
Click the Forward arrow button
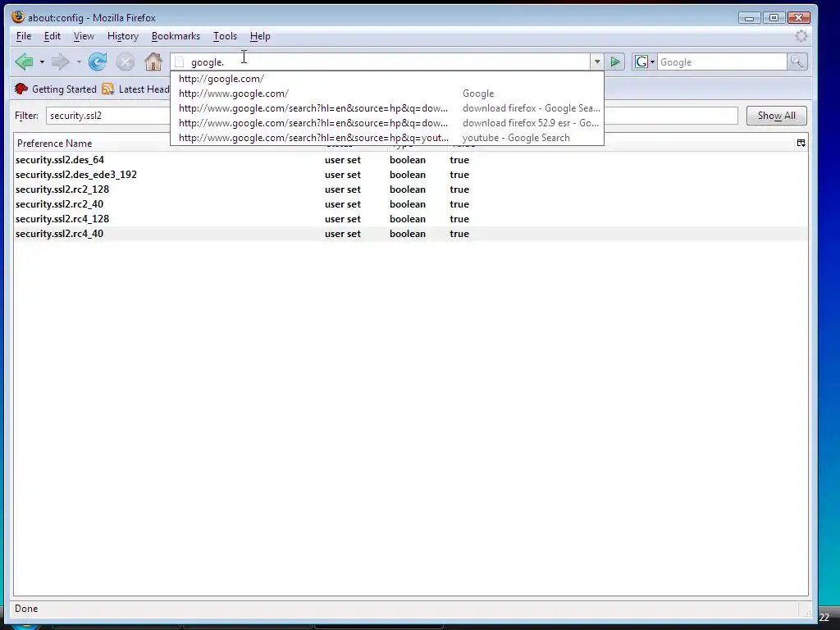(x=61, y=62)
